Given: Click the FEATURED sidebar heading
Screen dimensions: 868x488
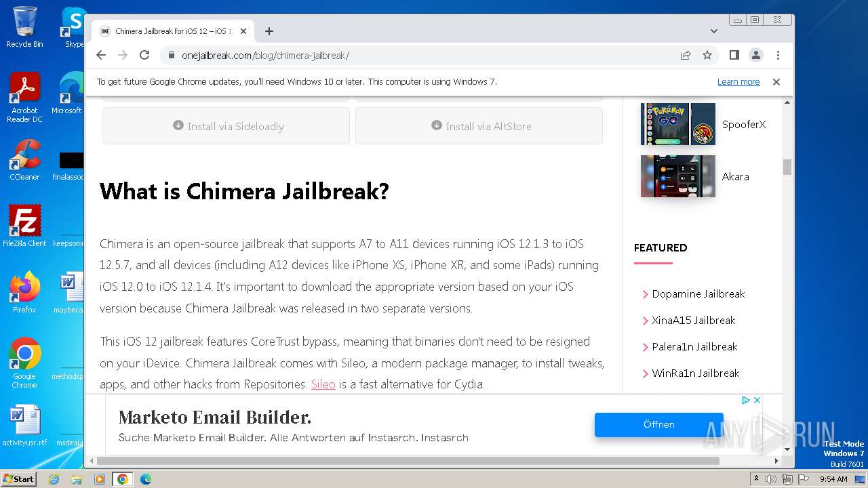Looking at the screenshot, I should (660, 247).
